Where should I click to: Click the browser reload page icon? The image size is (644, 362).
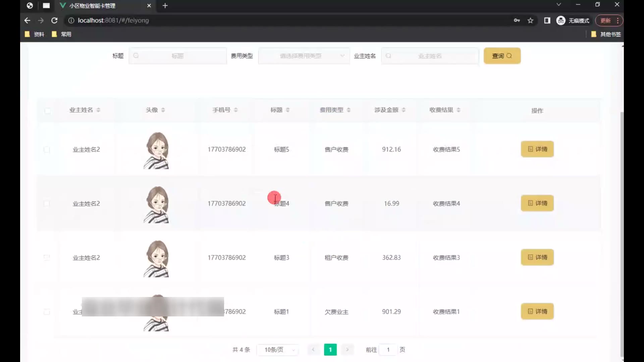point(54,20)
